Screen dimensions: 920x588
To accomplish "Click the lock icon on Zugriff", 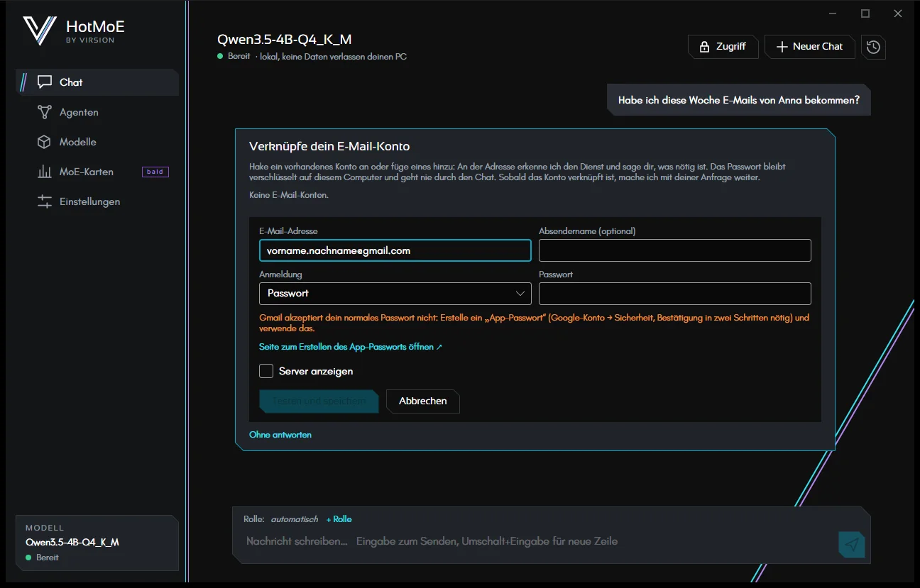I will coord(704,47).
